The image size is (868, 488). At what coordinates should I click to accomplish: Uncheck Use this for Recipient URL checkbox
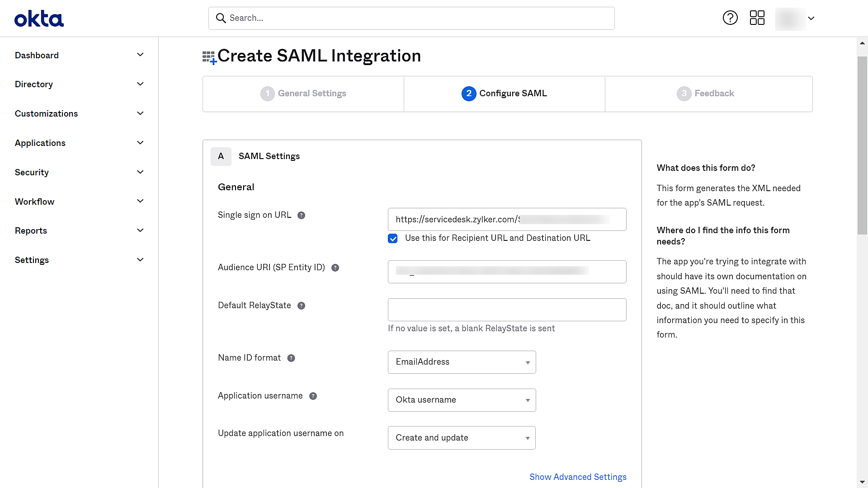coord(393,239)
